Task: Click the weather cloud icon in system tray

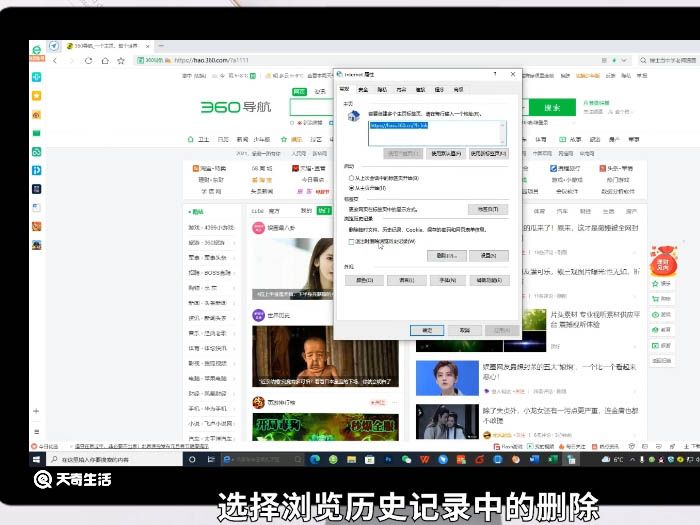Action: coord(606,459)
